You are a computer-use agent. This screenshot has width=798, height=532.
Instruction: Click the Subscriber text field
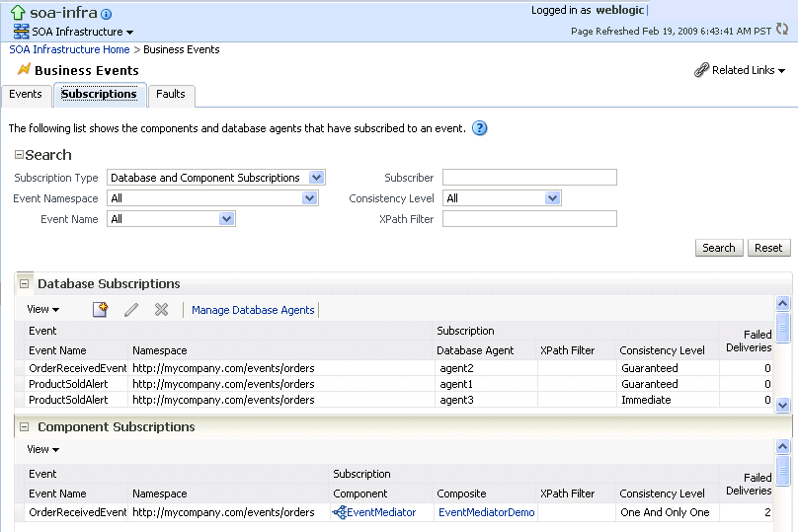(529, 178)
